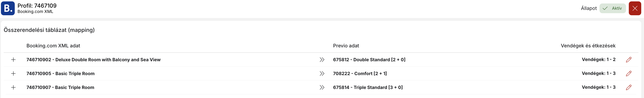Close the profile panel with red X
644x98 pixels.
pyautogui.click(x=635, y=8)
